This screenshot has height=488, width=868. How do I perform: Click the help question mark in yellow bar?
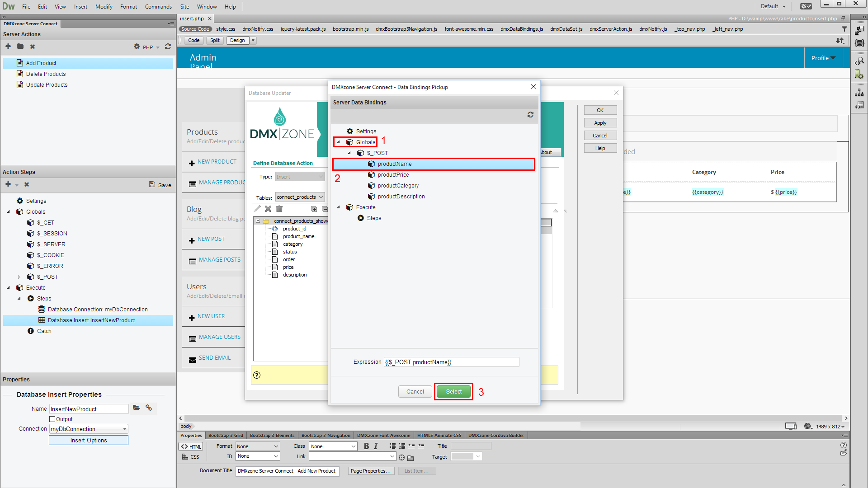point(257,375)
